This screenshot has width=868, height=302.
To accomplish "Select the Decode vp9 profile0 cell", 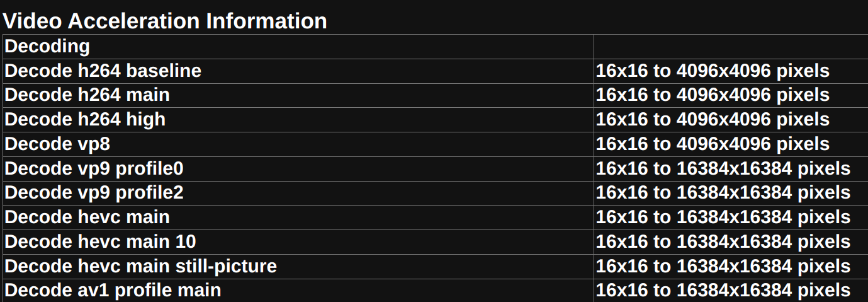I will click(x=298, y=168).
